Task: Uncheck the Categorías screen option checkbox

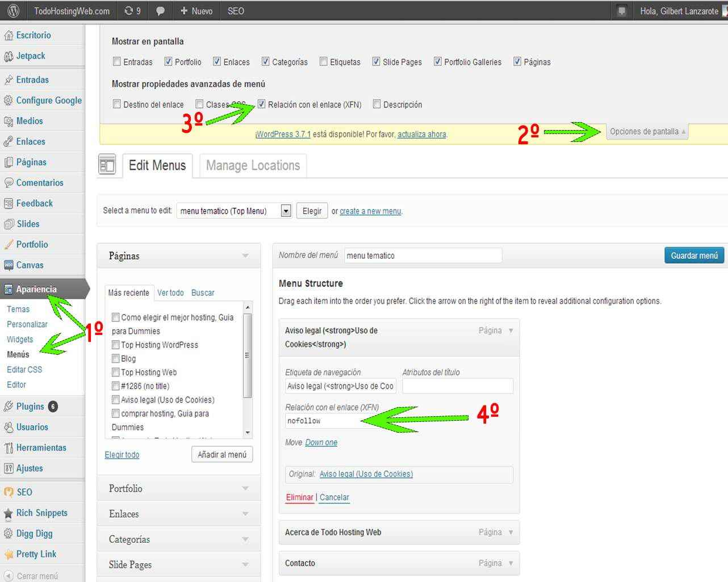Action: [x=265, y=61]
